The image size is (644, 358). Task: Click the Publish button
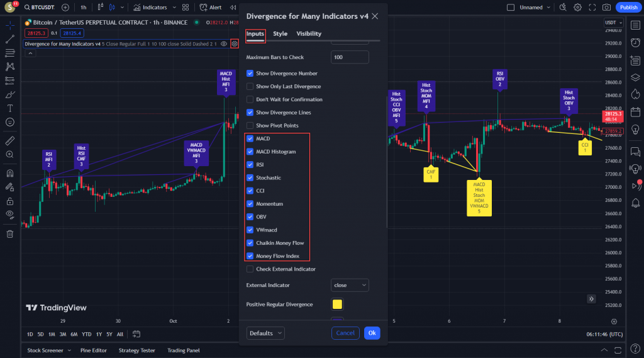pos(628,8)
